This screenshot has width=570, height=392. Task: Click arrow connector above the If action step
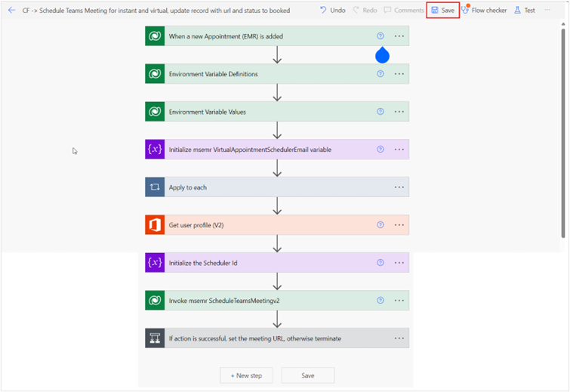point(277,319)
